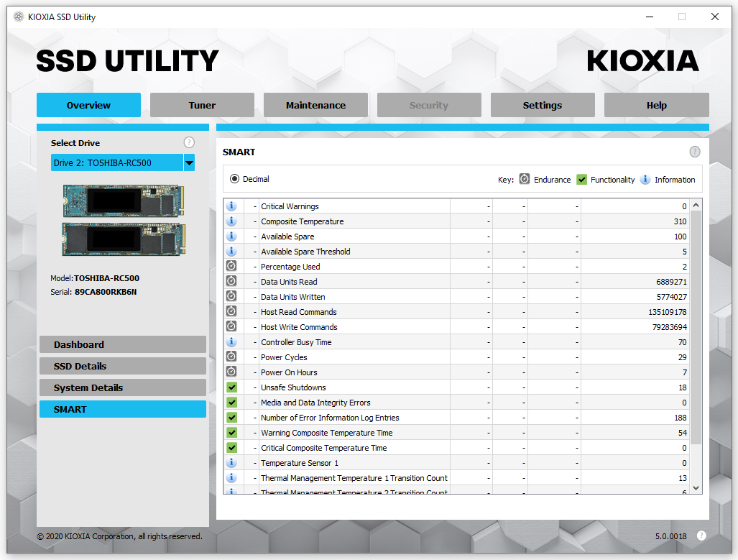Click the green check icon beside Unsafe Shutdowns
The height and width of the screenshot is (560, 738).
[231, 387]
